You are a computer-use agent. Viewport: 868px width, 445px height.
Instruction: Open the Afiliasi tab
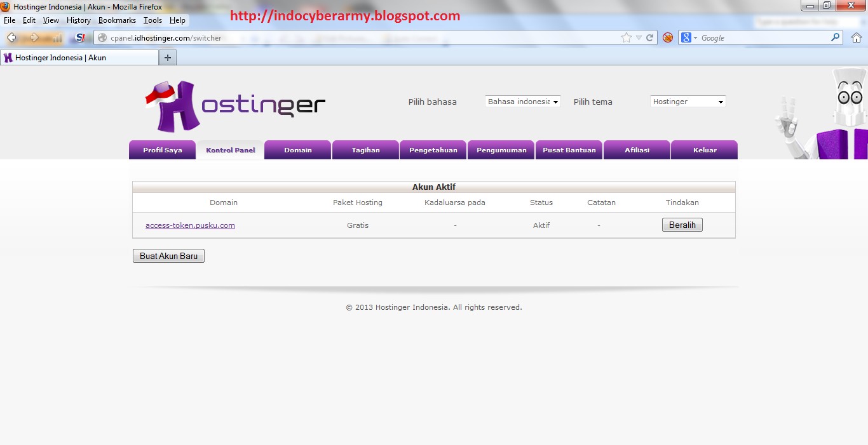[637, 150]
